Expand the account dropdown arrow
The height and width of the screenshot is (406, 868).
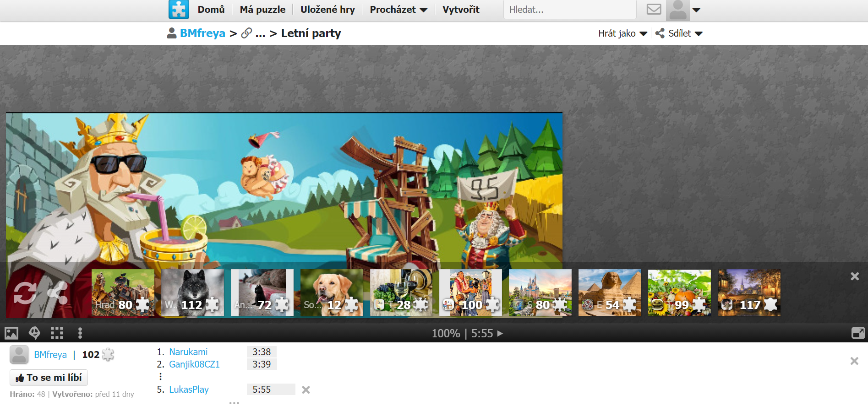pyautogui.click(x=696, y=10)
